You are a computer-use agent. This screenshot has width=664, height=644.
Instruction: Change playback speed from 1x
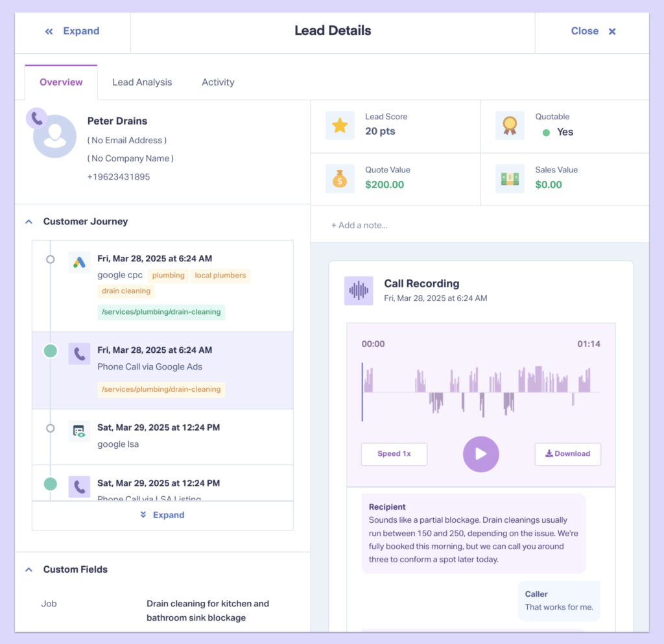[x=394, y=454]
